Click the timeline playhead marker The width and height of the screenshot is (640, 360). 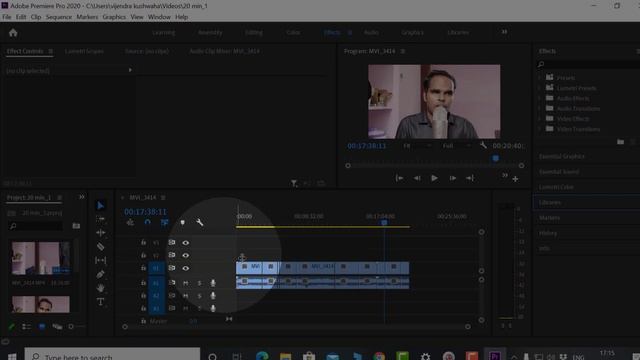tap(384, 222)
